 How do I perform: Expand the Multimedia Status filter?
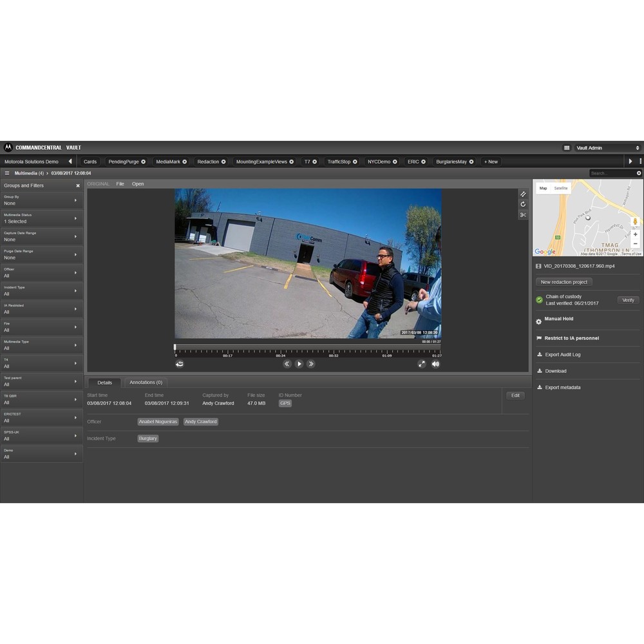[x=41, y=218]
